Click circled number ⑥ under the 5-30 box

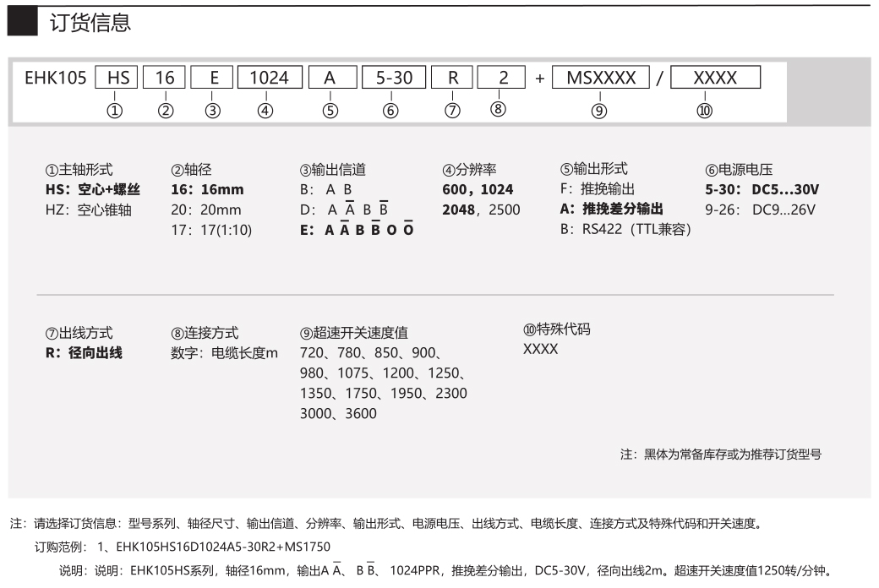coord(390,111)
